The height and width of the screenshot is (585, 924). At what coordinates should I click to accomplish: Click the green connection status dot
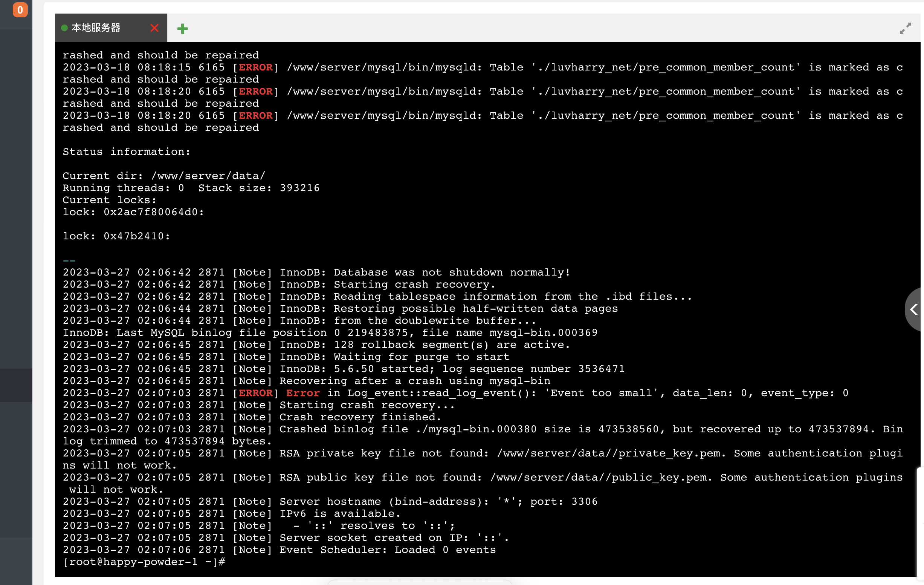(x=64, y=27)
